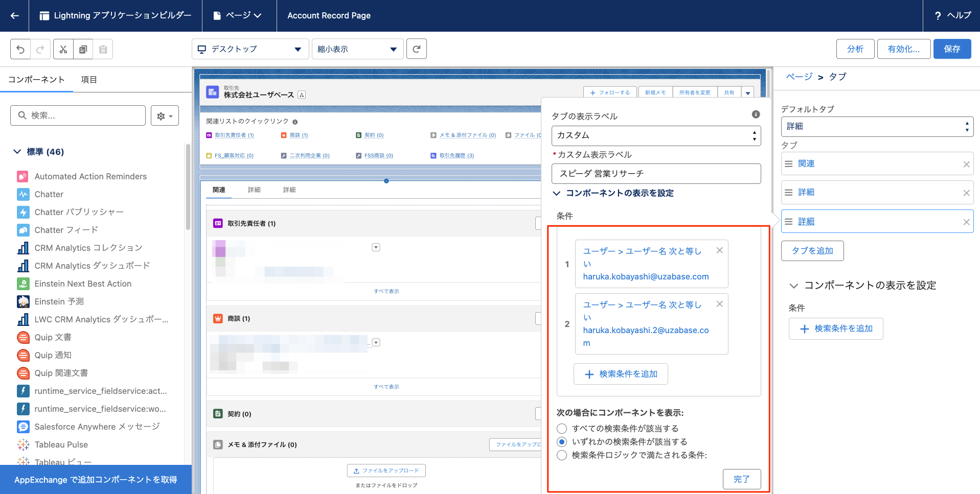The height and width of the screenshot is (494, 980).
Task: Collapse the 標準 (46) components section
Action: click(17, 152)
